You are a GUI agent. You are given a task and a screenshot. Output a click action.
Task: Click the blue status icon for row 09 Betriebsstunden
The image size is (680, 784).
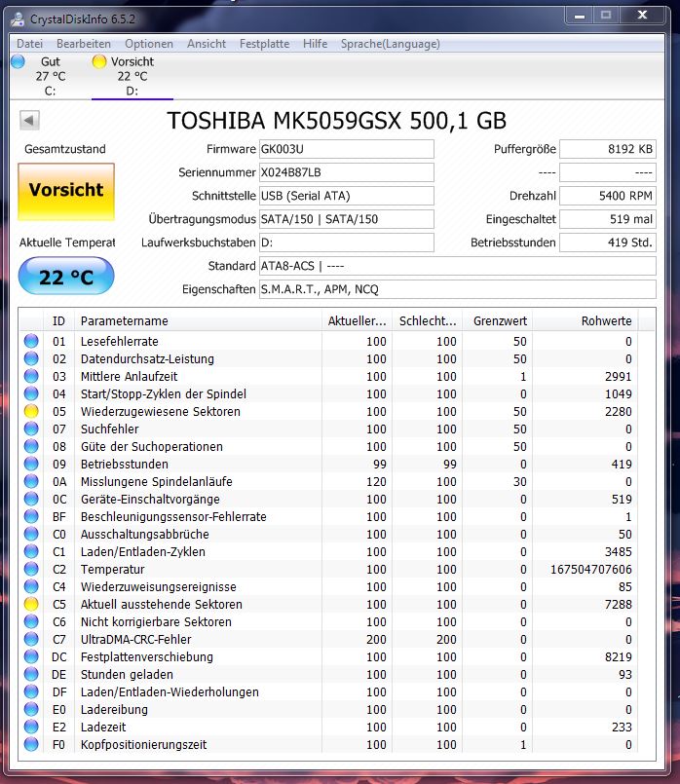(x=31, y=464)
